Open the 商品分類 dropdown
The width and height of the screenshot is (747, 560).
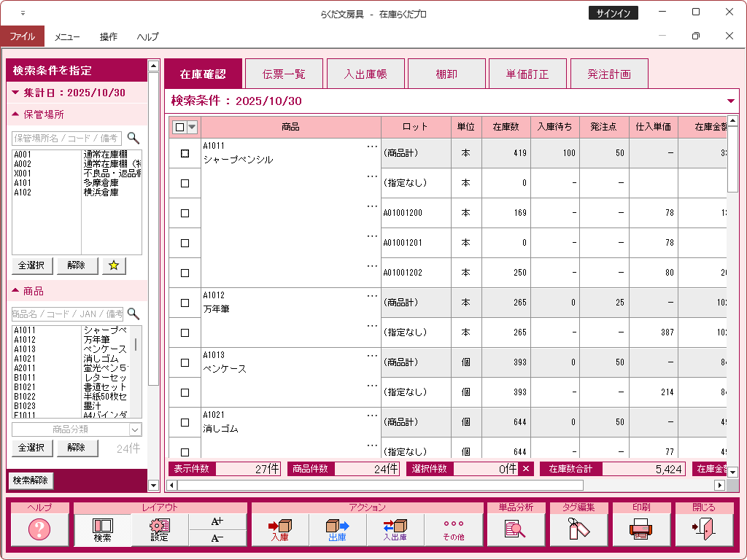click(77, 429)
